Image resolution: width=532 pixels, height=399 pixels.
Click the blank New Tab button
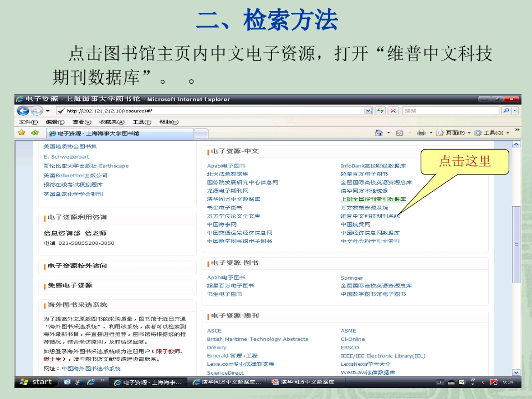click(x=201, y=134)
